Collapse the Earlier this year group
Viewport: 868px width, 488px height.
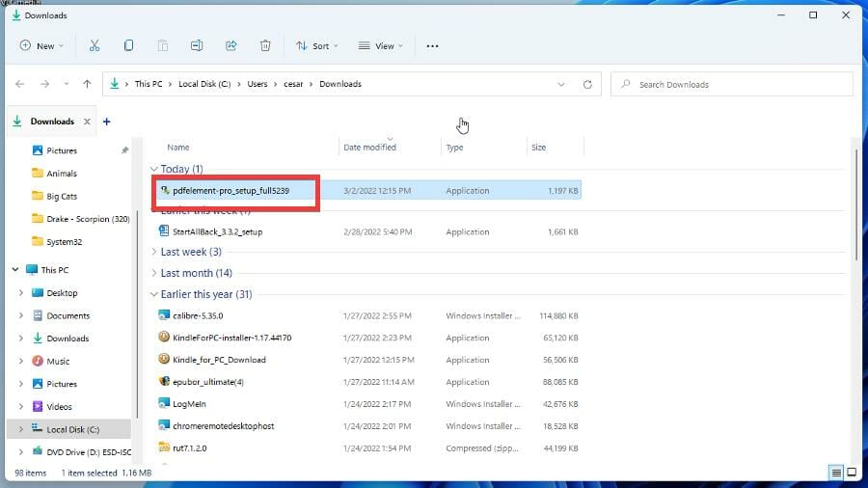pos(154,294)
